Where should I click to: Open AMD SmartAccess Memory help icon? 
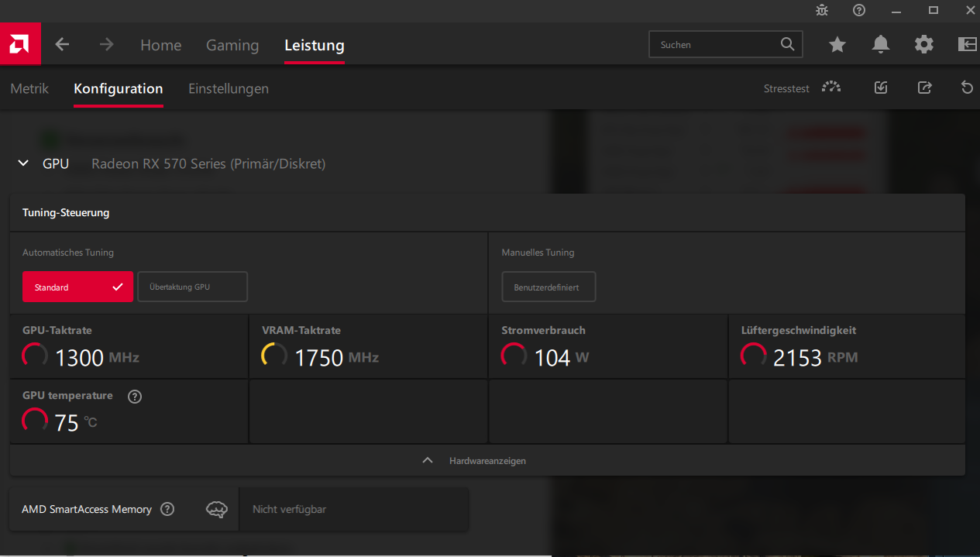pos(167,509)
